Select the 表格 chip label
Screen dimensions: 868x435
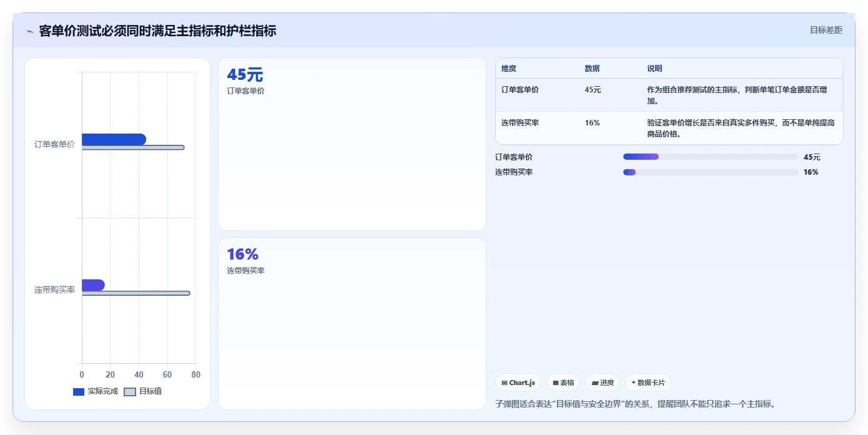[x=567, y=383]
